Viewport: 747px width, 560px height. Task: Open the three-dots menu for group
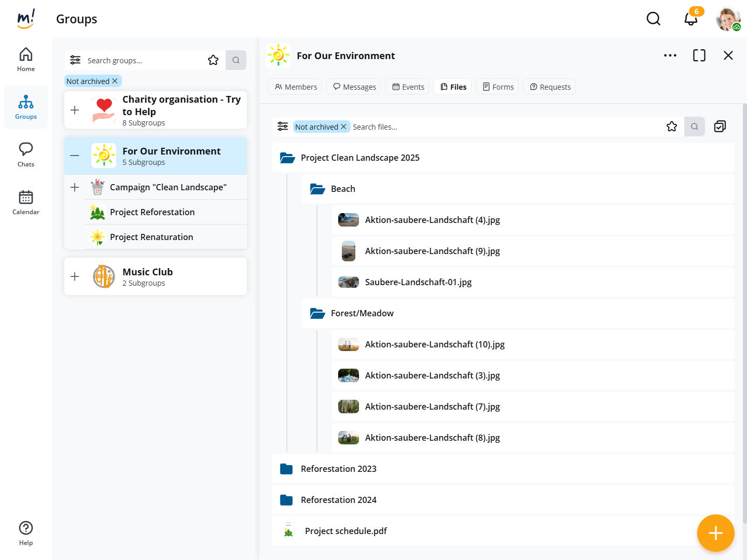[x=670, y=55]
